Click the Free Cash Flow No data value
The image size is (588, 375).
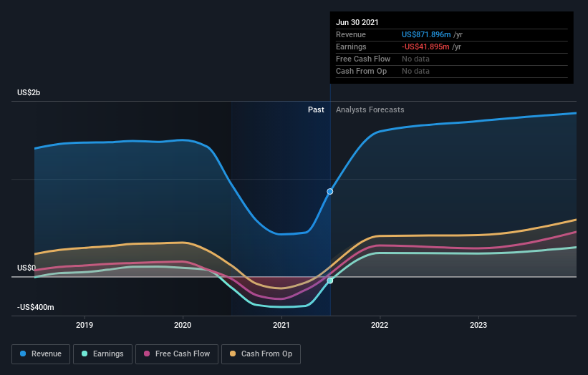[x=415, y=59]
